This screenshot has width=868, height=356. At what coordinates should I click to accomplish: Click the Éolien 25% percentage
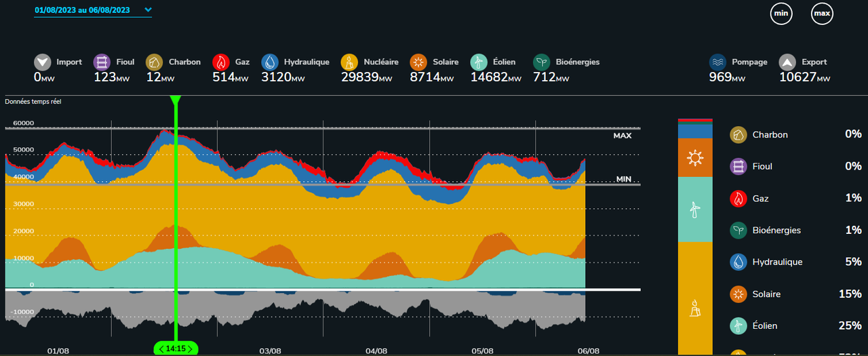coord(850,326)
